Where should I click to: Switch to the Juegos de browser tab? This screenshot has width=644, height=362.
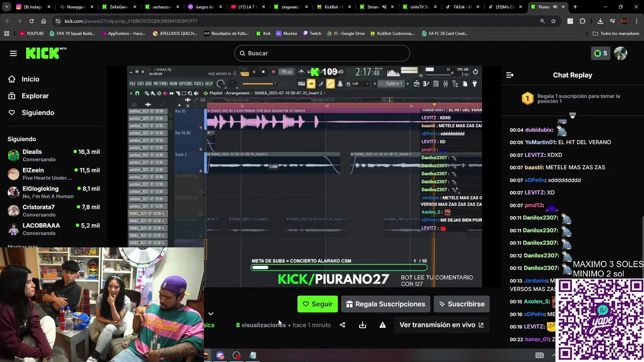(x=204, y=7)
